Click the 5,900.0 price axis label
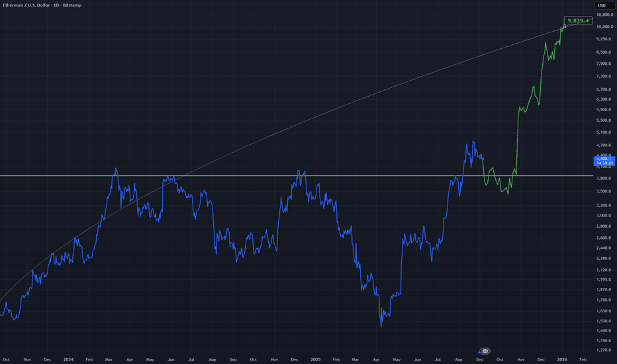Image resolution: width=617 pixels, height=364 pixels. (604, 109)
